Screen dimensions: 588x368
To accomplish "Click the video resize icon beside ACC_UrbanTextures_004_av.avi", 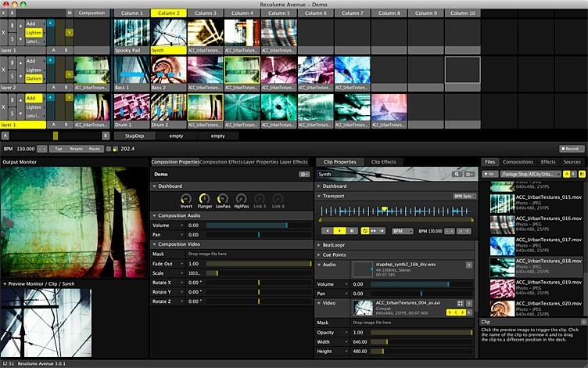I will (x=461, y=303).
